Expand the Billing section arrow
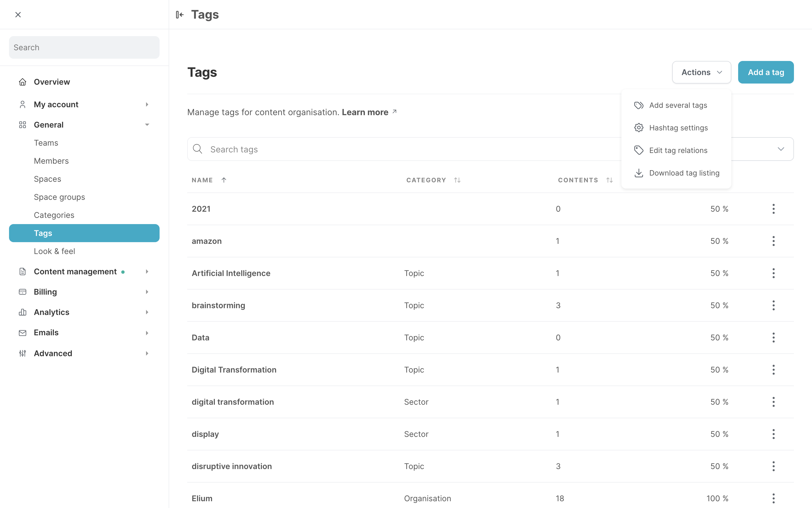The image size is (812, 508). coord(147,292)
